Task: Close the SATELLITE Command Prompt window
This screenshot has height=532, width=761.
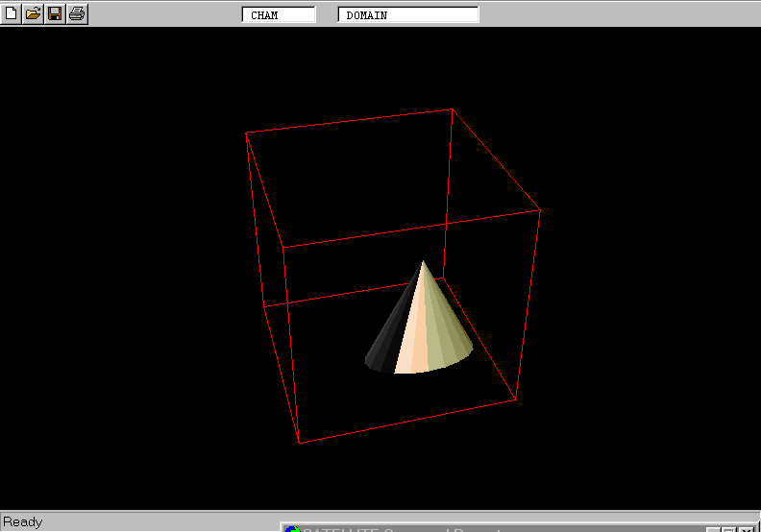Action: point(746,529)
